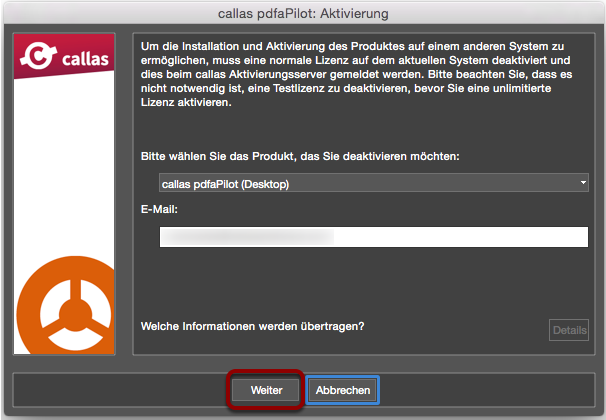Click the Weiter button

pos(266,390)
